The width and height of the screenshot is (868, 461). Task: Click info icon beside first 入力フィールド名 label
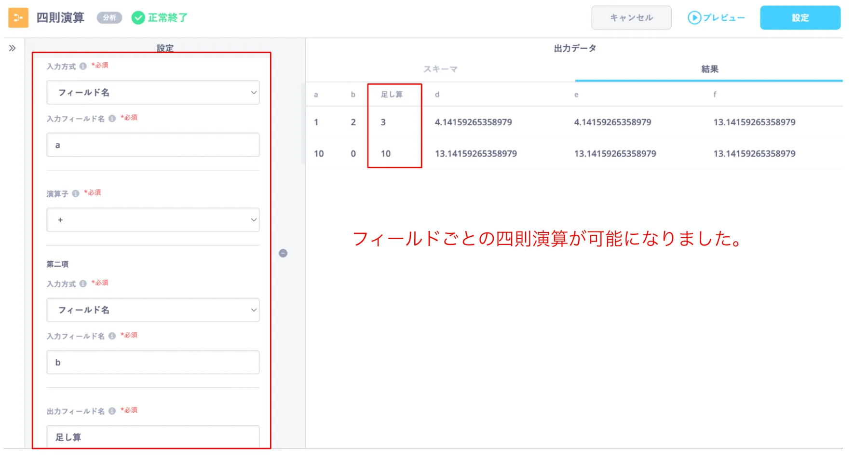coord(112,119)
